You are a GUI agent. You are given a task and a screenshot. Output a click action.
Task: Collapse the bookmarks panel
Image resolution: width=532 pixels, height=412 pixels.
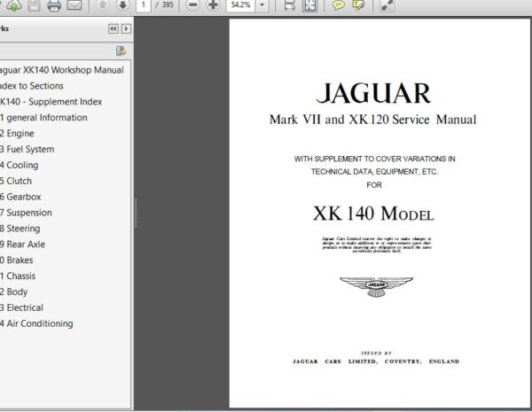(x=113, y=29)
